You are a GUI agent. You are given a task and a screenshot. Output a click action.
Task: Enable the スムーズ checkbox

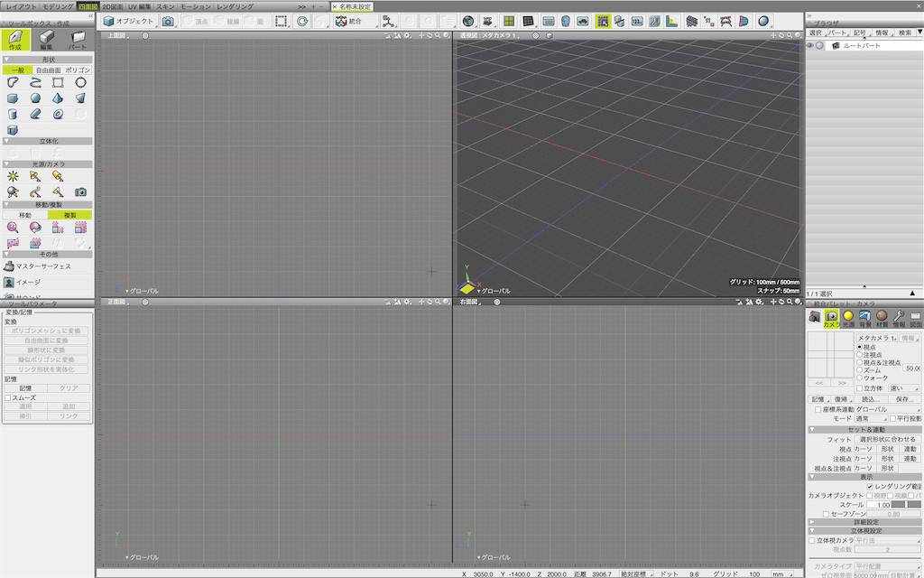[x=7, y=398]
